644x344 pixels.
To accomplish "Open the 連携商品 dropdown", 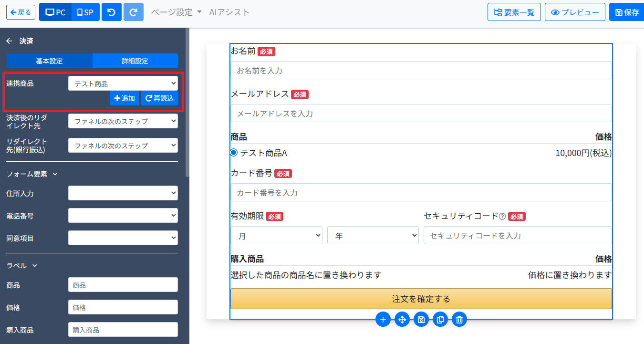I will pos(123,83).
